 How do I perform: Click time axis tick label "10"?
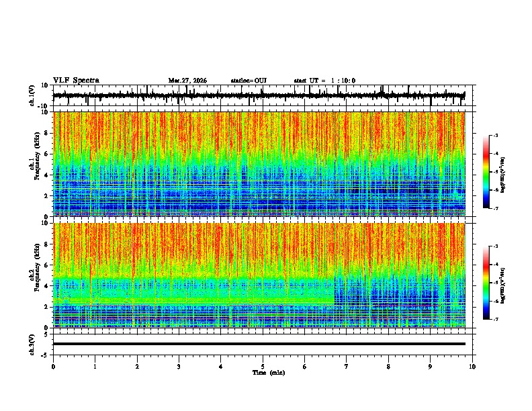pos(472,367)
